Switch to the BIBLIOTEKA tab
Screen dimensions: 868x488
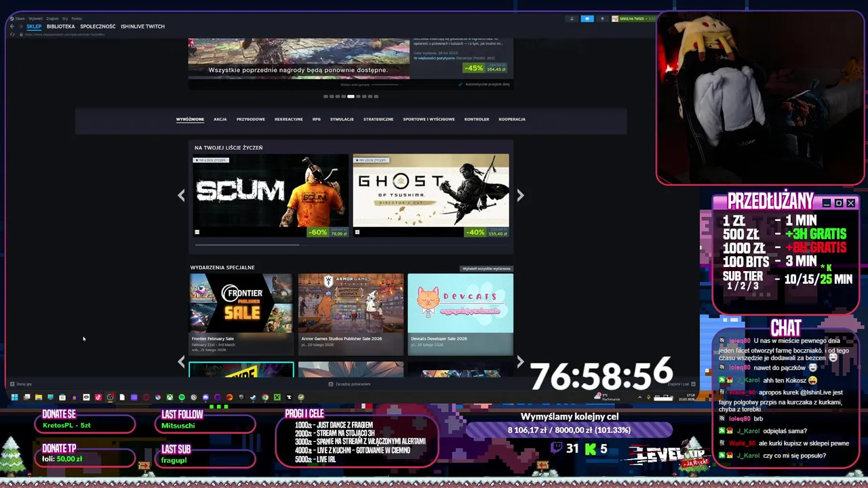click(60, 26)
